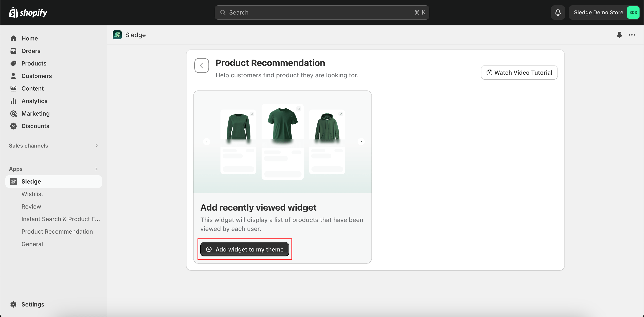644x317 pixels.
Task: Select the General menu item in sidebar
Action: click(32, 244)
